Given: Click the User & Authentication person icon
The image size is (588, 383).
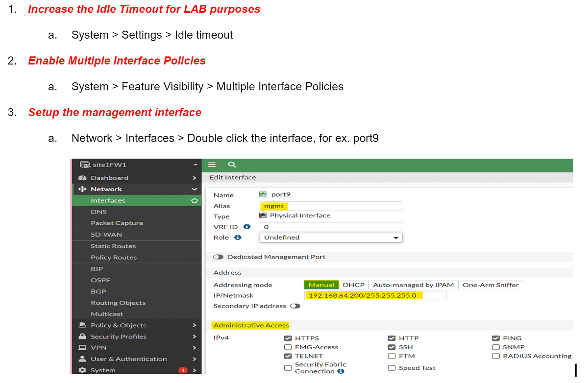Looking at the screenshot, I should pyautogui.click(x=82, y=359).
